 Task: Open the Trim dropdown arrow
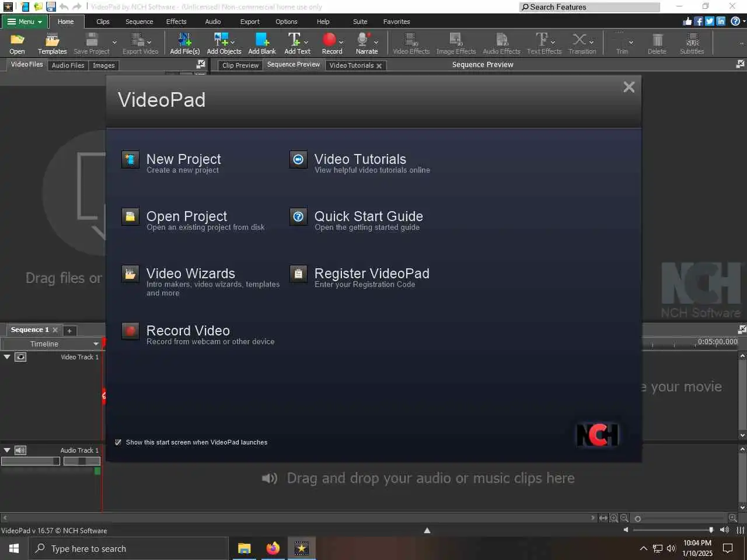pos(631,42)
